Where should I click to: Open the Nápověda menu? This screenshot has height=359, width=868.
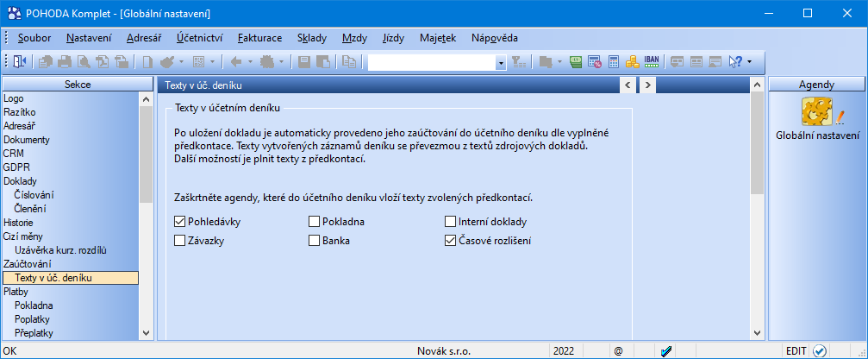click(495, 38)
